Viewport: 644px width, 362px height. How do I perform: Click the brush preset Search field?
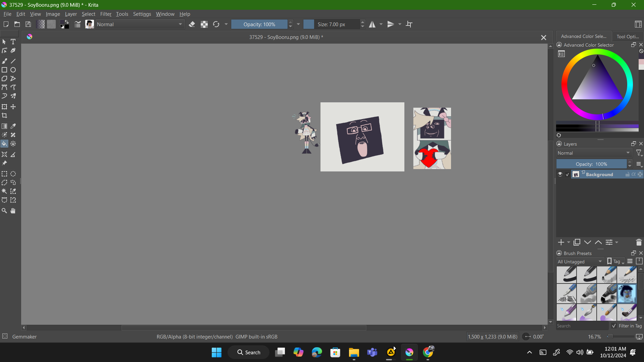click(582, 326)
